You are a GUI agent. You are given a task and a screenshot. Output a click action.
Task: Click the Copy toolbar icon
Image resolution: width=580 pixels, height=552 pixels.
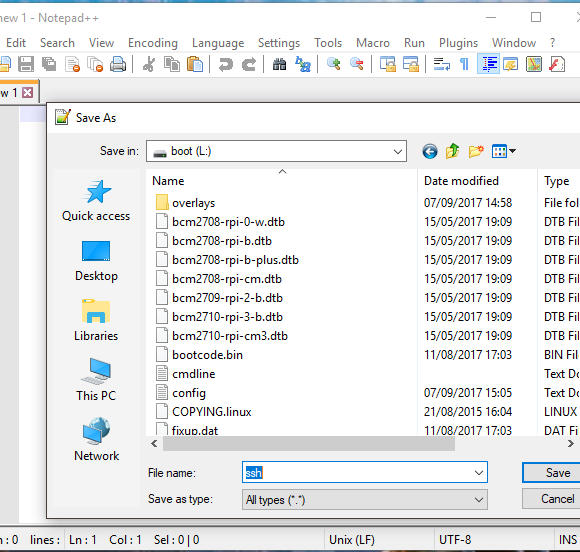coord(172,64)
